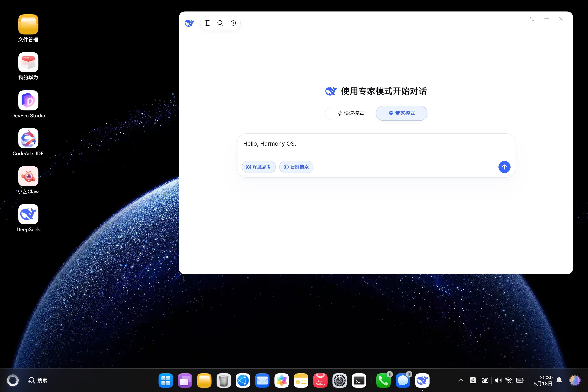Image resolution: width=588 pixels, height=392 pixels.
Task: Start a new chat with the plus bubble icon
Action: [x=233, y=23]
